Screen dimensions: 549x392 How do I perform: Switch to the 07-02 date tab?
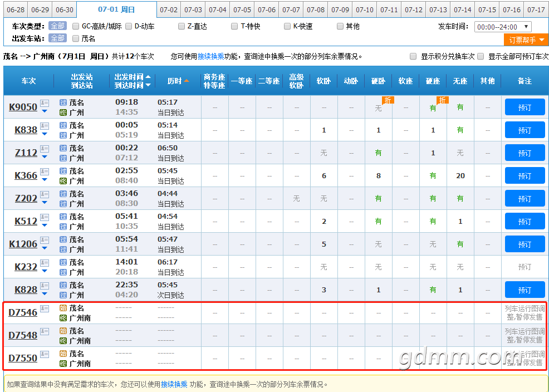[169, 10]
